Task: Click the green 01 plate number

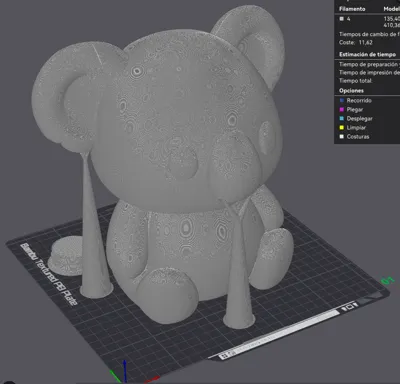Action: click(387, 280)
